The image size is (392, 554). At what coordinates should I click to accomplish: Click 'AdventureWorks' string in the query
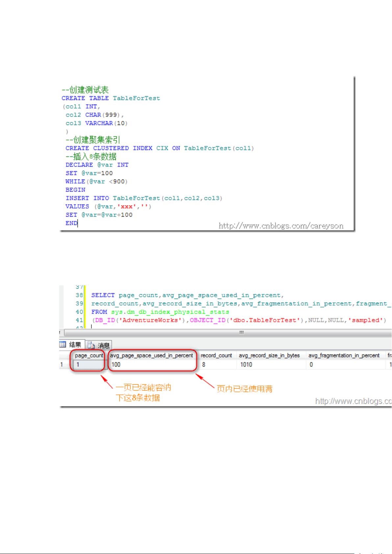pos(150,320)
